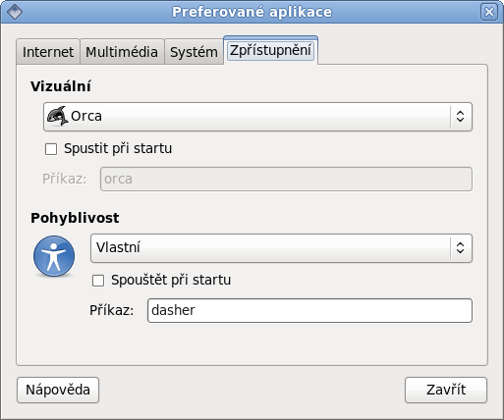Click the Pohyblivost section heading
This screenshot has height=420, width=504.
(75, 218)
